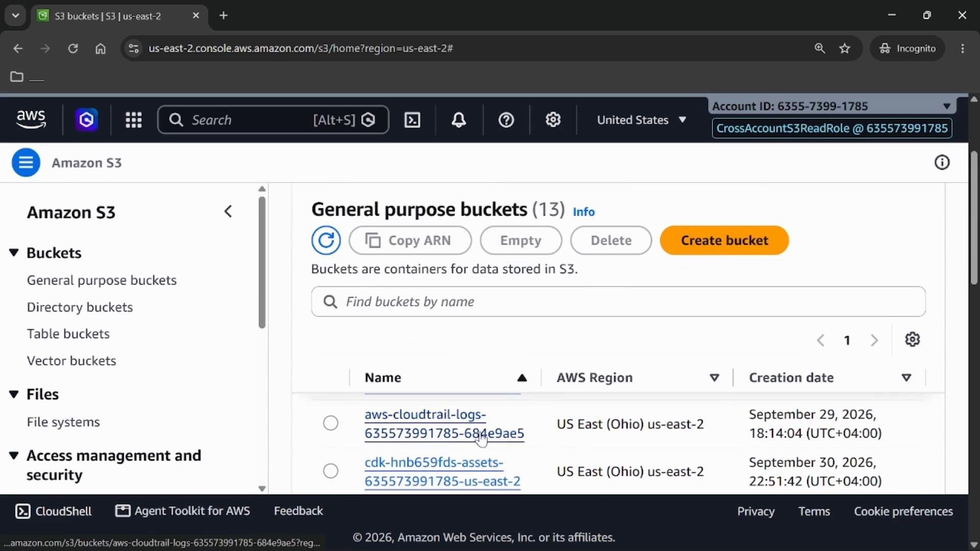Open the AWS home logo

click(31, 119)
